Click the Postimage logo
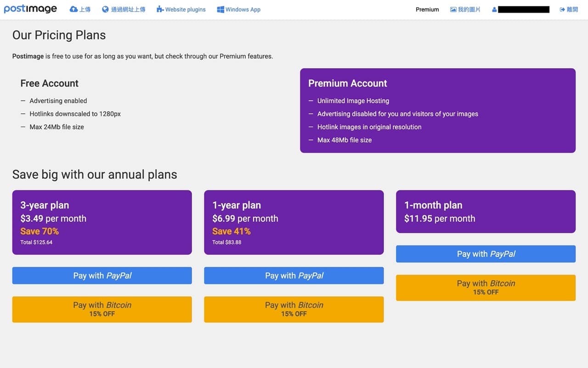 point(30,9)
